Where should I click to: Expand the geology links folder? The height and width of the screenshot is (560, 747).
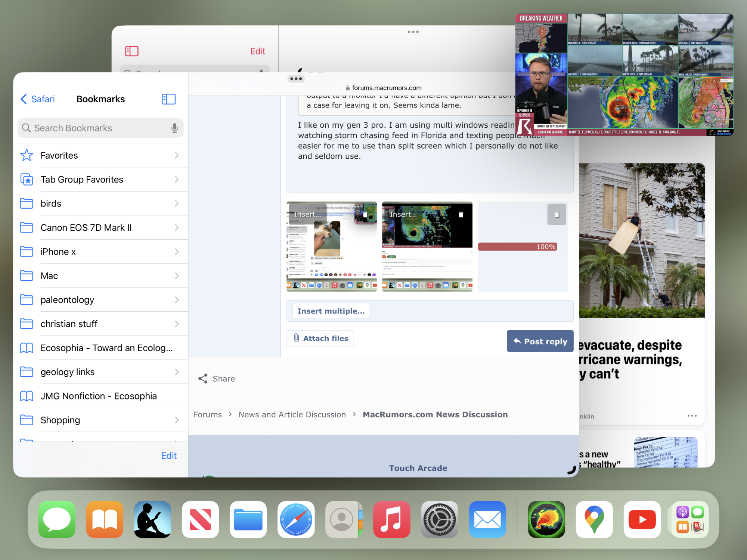point(100,372)
